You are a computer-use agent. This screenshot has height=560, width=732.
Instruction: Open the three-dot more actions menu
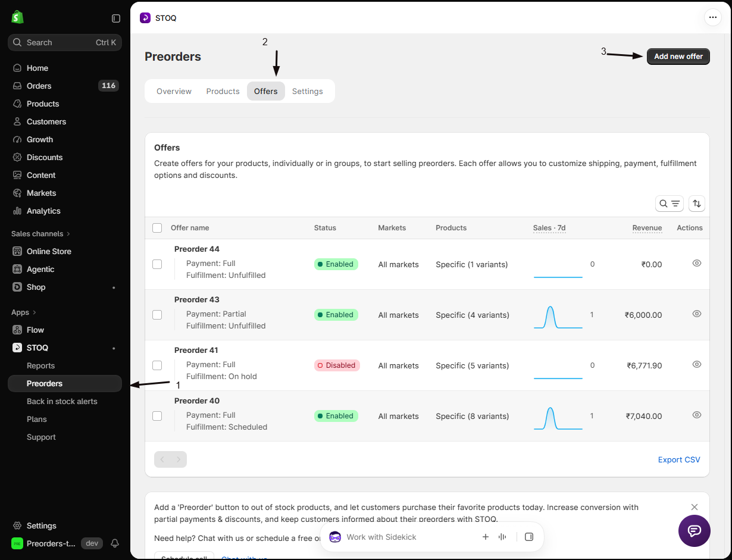pos(712,18)
